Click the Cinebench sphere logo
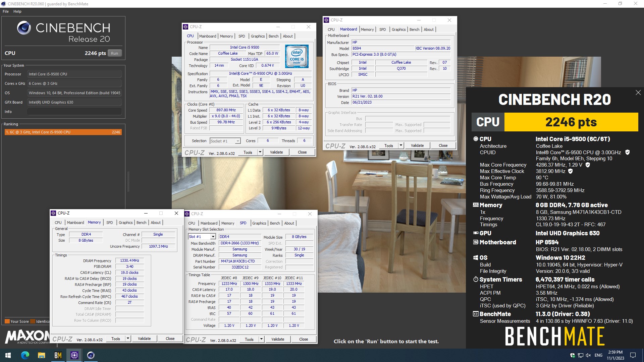Screen dimensions: 644x362 click(24, 28)
